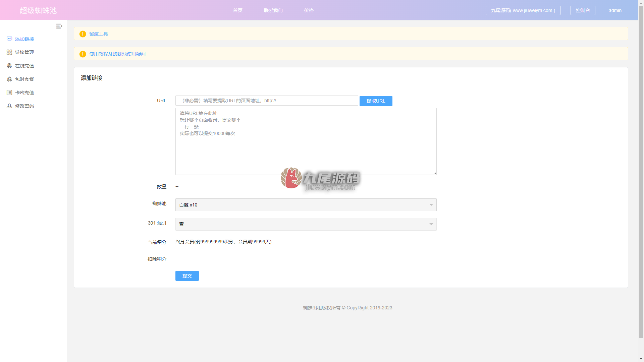Click the 终身会员 membership points text
This screenshot has width=644, height=362.
point(223,242)
